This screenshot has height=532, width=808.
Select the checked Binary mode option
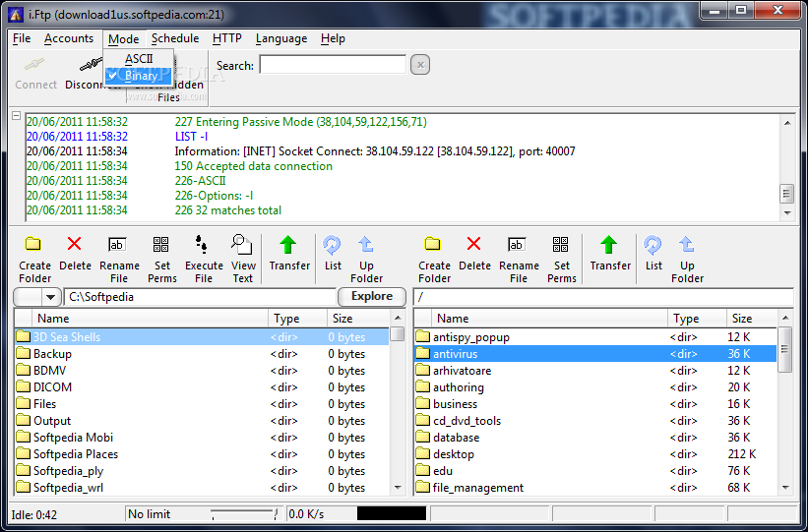pyautogui.click(x=138, y=76)
